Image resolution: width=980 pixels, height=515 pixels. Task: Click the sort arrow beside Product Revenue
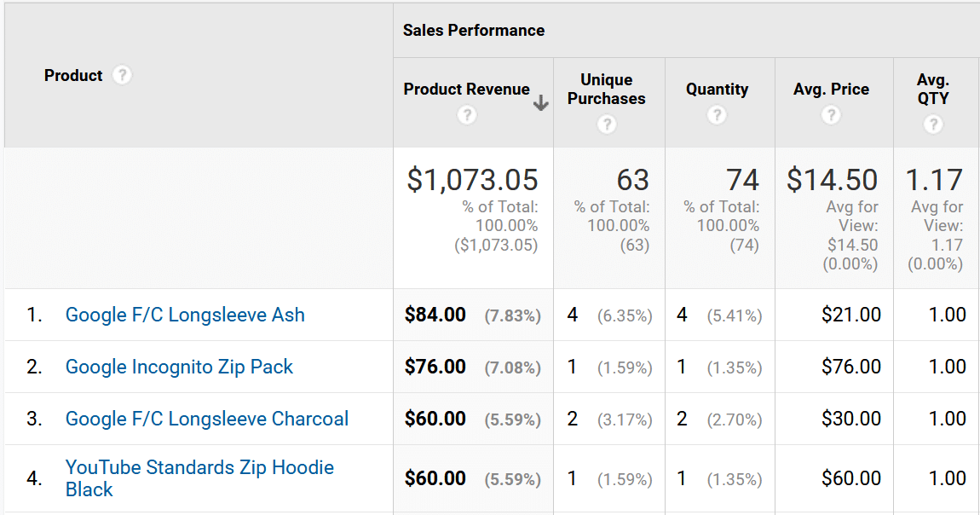(x=541, y=103)
